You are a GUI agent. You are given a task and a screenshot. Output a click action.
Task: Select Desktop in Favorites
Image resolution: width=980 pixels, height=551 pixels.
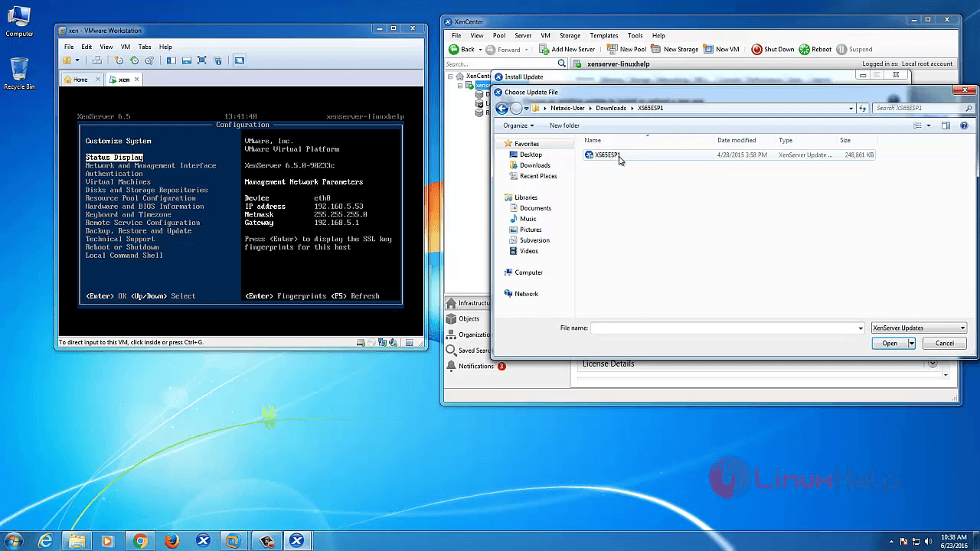tap(531, 155)
